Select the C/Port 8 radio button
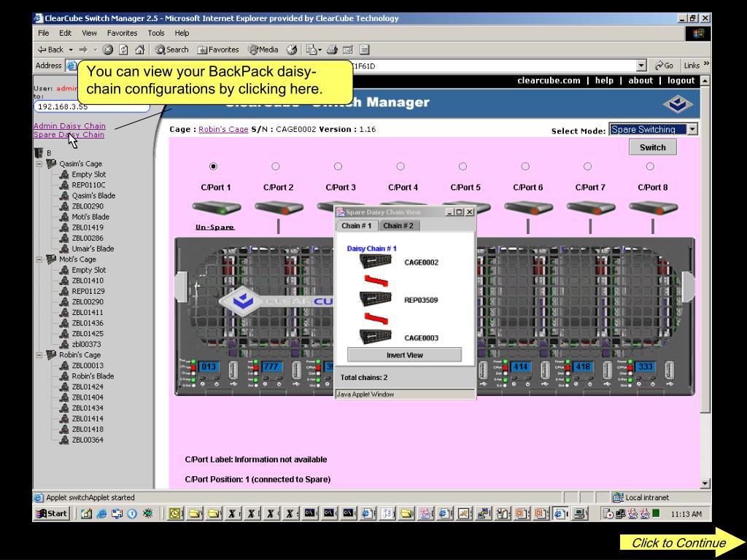The height and width of the screenshot is (560, 747). click(650, 166)
